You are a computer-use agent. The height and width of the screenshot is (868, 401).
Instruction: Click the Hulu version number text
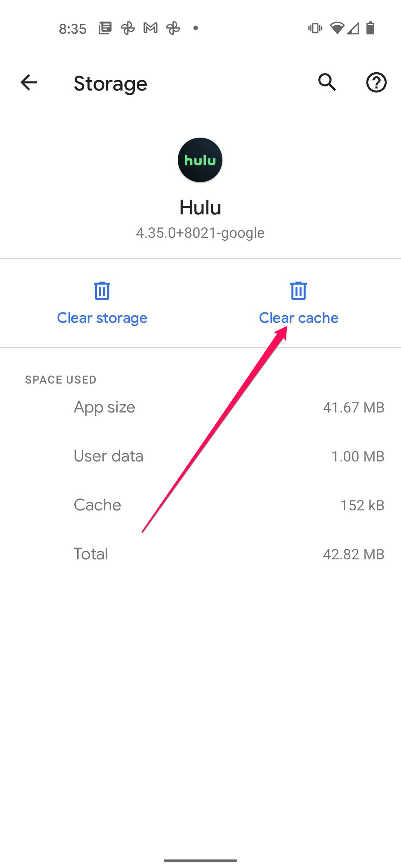click(200, 233)
